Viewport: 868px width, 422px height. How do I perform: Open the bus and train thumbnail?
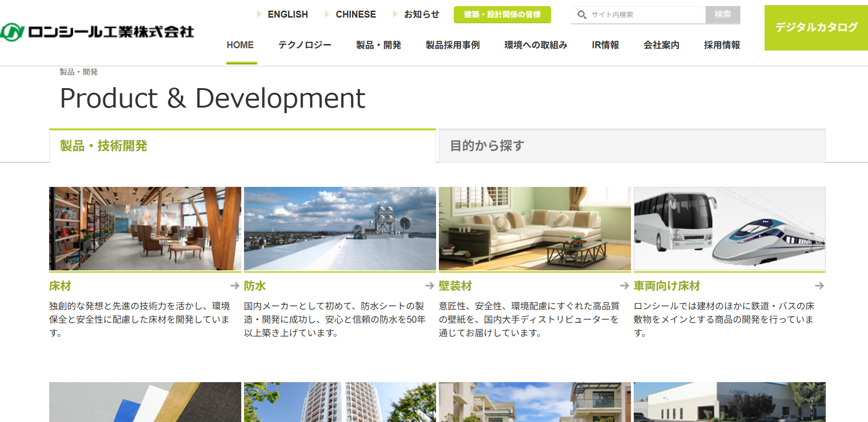coord(730,229)
